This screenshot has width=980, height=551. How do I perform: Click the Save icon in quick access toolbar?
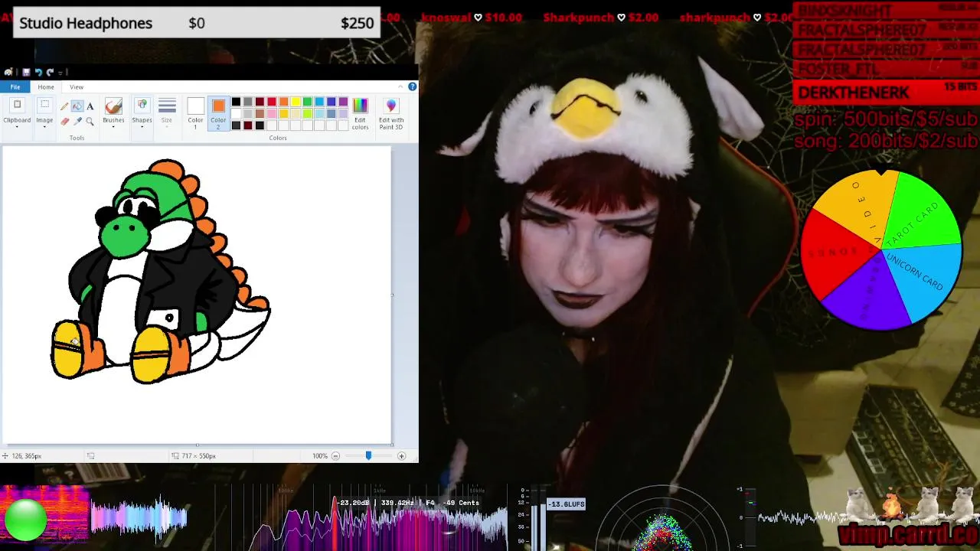26,73
